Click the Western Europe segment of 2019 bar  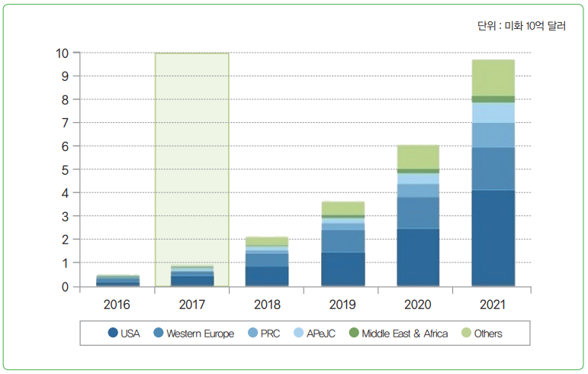pos(342,241)
